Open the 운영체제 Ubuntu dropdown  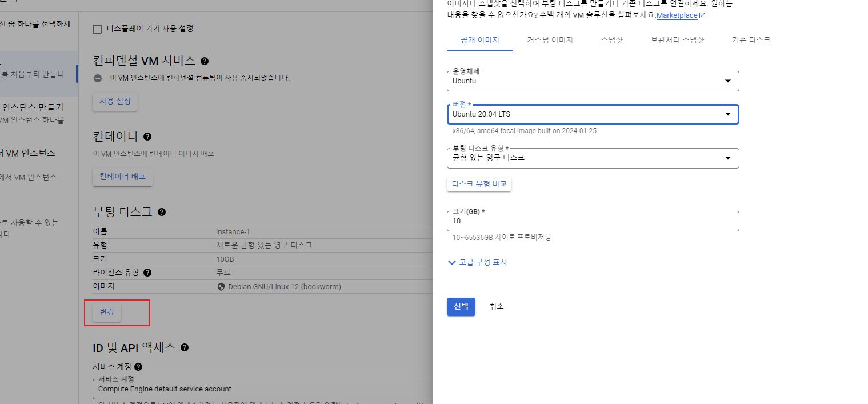coord(593,81)
